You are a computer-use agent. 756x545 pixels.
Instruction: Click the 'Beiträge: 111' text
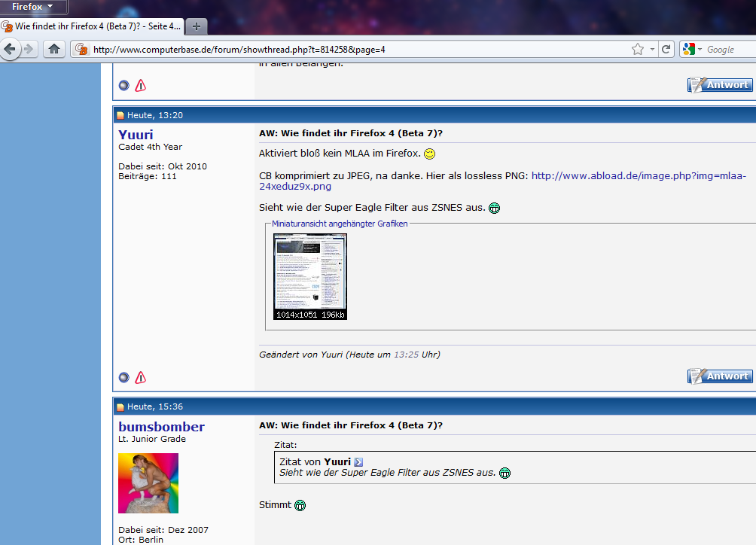click(x=147, y=176)
